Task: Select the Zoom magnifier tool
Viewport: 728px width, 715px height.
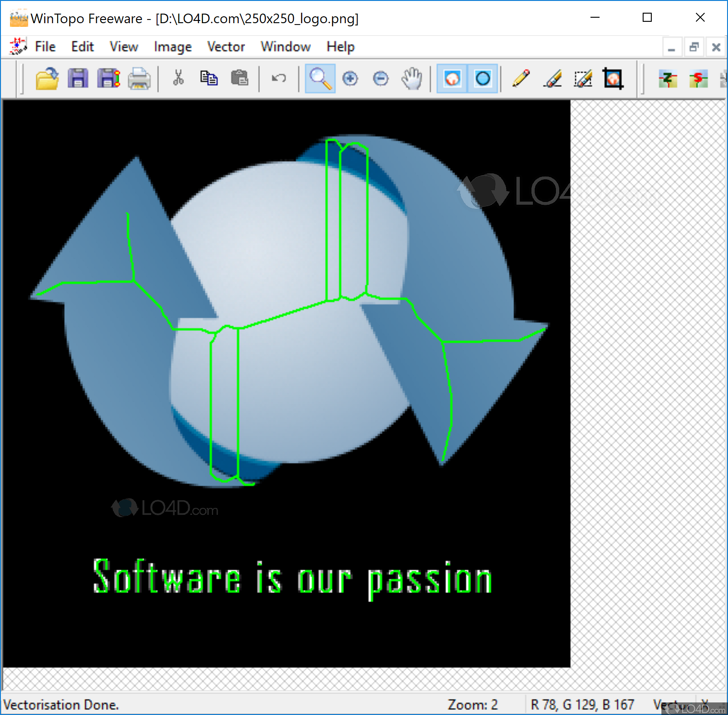Action: pos(320,78)
